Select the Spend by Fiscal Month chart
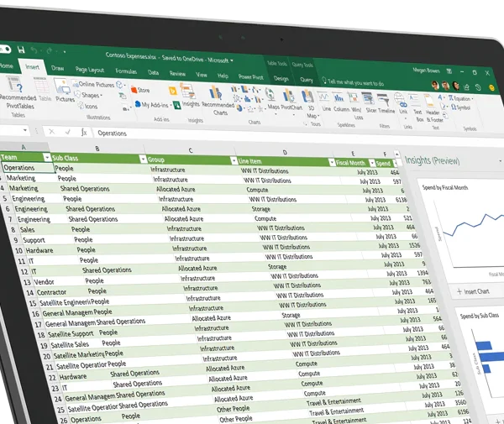Image resolution: width=504 pixels, height=424 pixels. (463, 228)
